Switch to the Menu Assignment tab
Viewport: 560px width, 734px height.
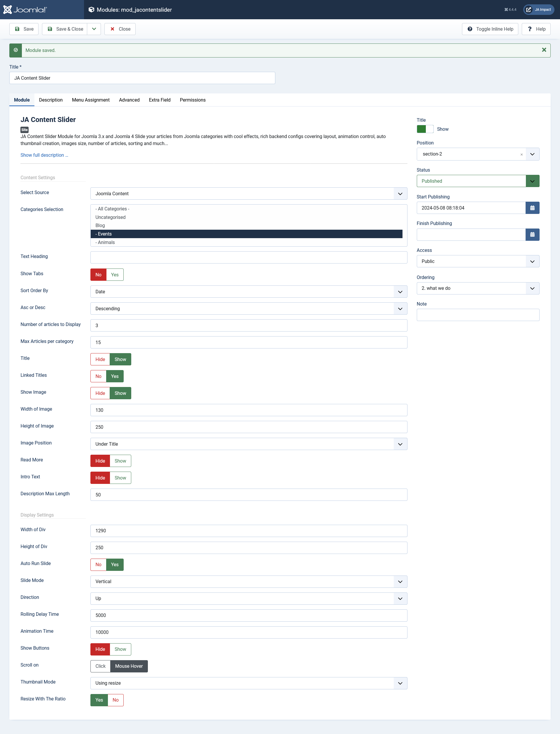click(91, 100)
